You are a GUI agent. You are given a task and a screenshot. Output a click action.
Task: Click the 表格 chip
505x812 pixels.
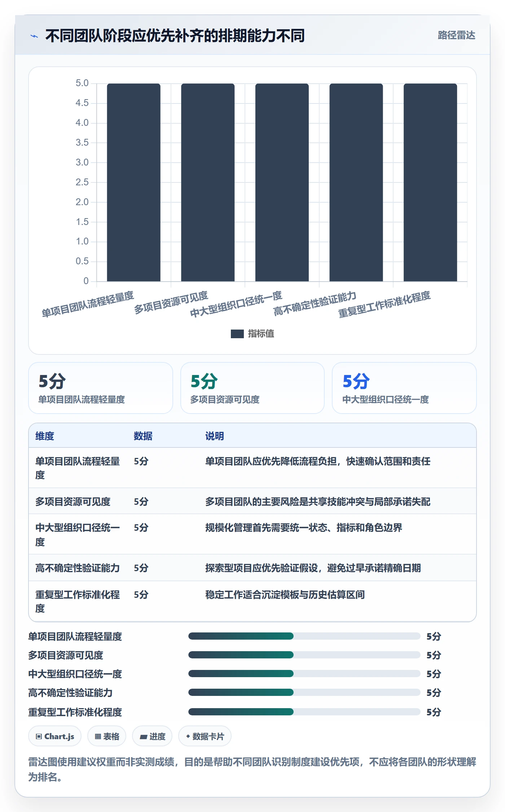point(107,736)
